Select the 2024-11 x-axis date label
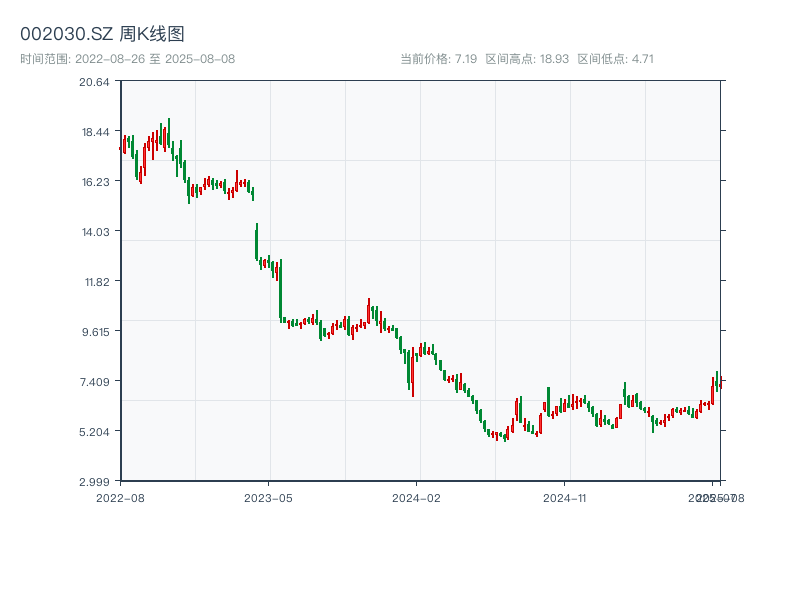This screenshot has height=600, width=800. (x=566, y=497)
